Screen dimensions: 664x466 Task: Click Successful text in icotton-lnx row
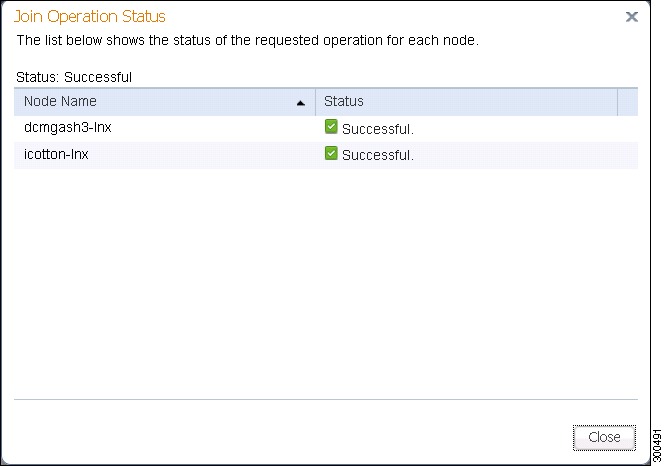tap(378, 155)
